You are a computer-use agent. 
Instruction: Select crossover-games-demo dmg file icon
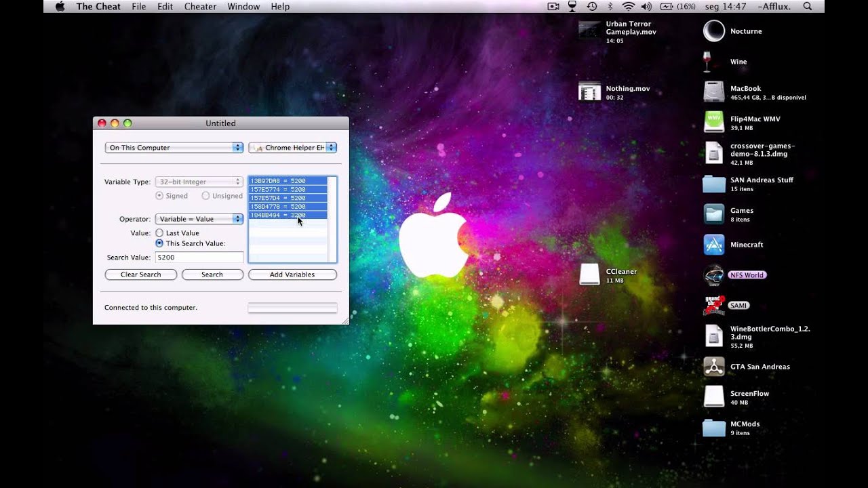click(x=713, y=152)
